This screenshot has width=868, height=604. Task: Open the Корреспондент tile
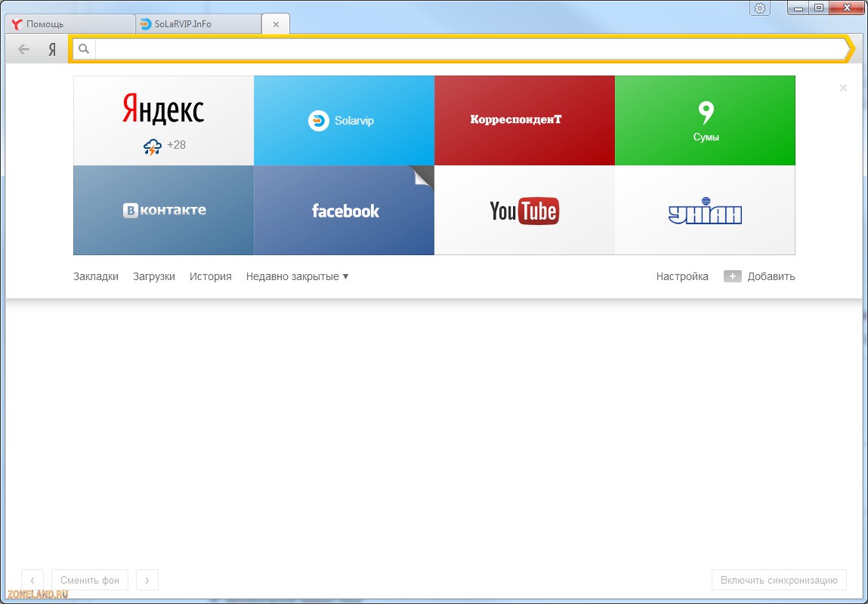tap(524, 121)
